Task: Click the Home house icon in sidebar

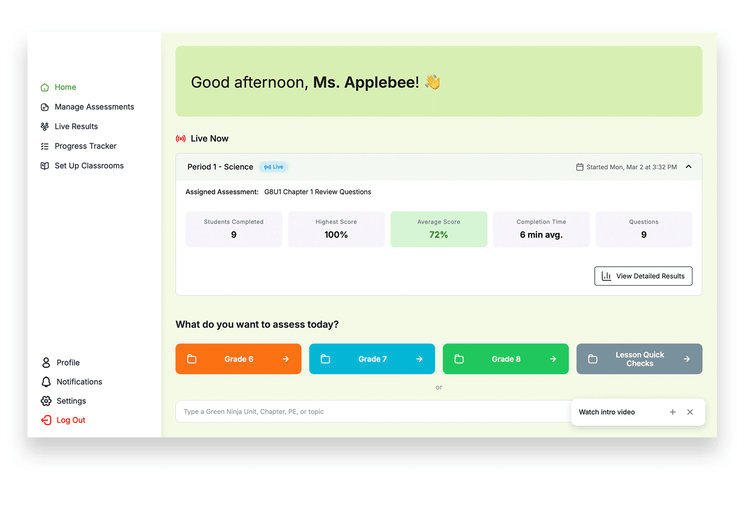Action: coord(45,87)
